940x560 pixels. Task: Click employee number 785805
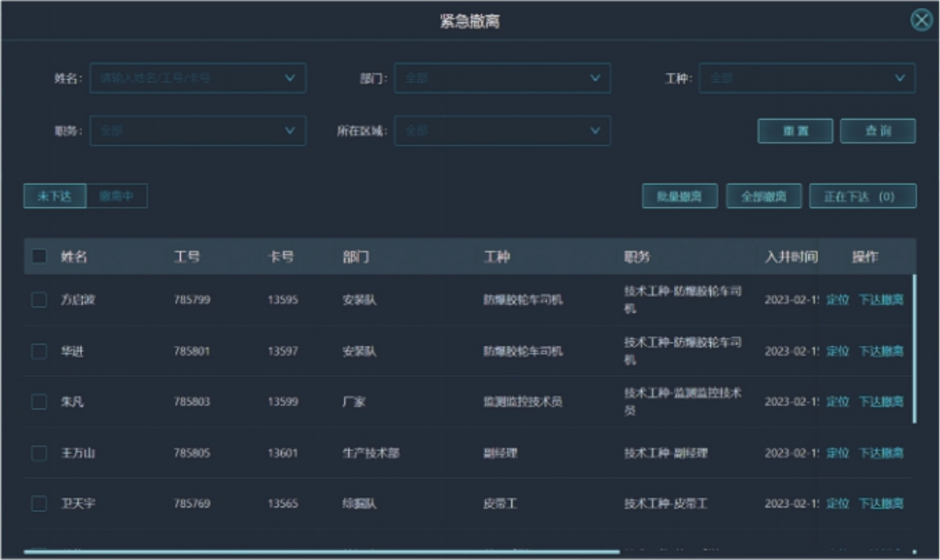192,453
